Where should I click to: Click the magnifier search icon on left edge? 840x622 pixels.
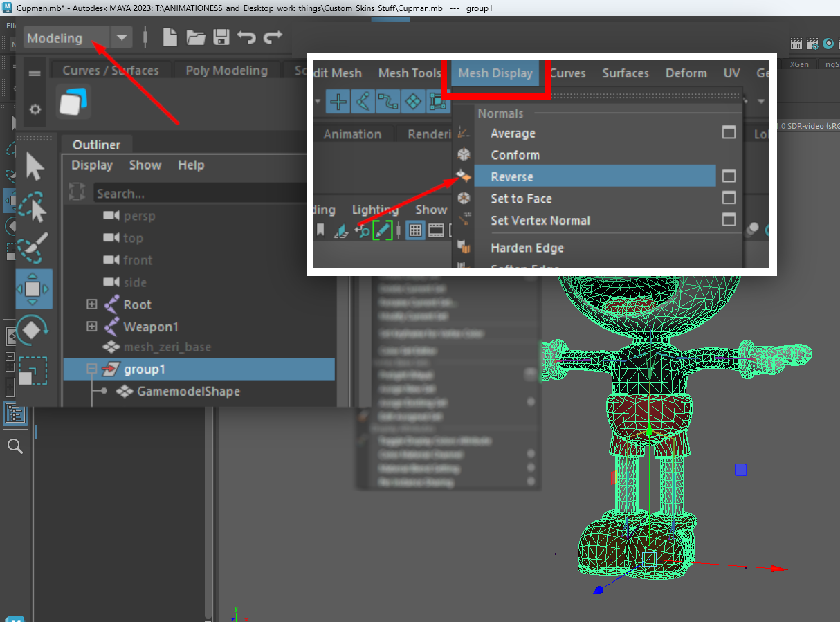pyautogui.click(x=15, y=446)
